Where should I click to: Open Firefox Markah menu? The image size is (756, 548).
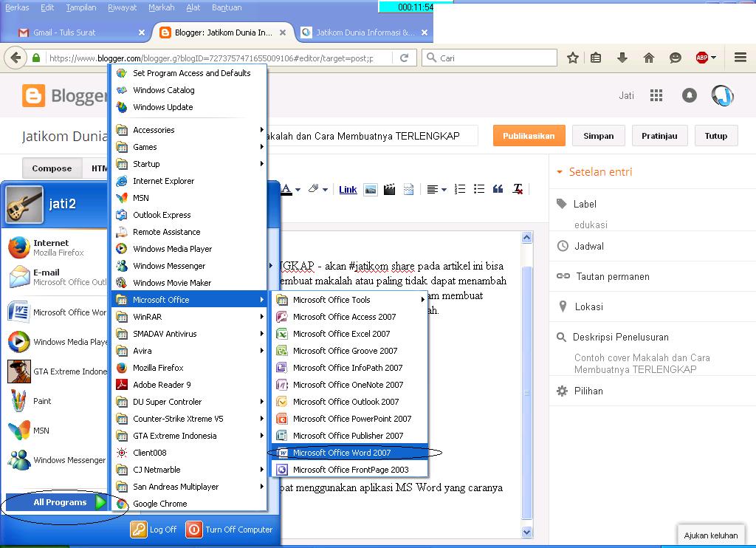click(x=162, y=7)
